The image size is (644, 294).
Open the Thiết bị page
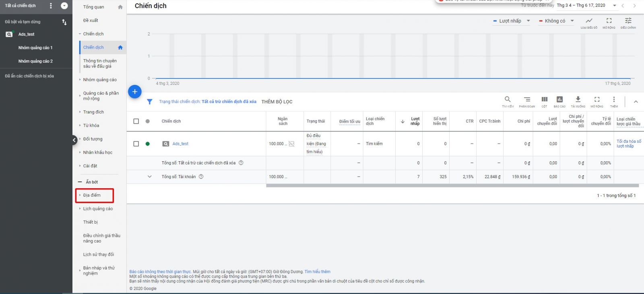pos(91,222)
